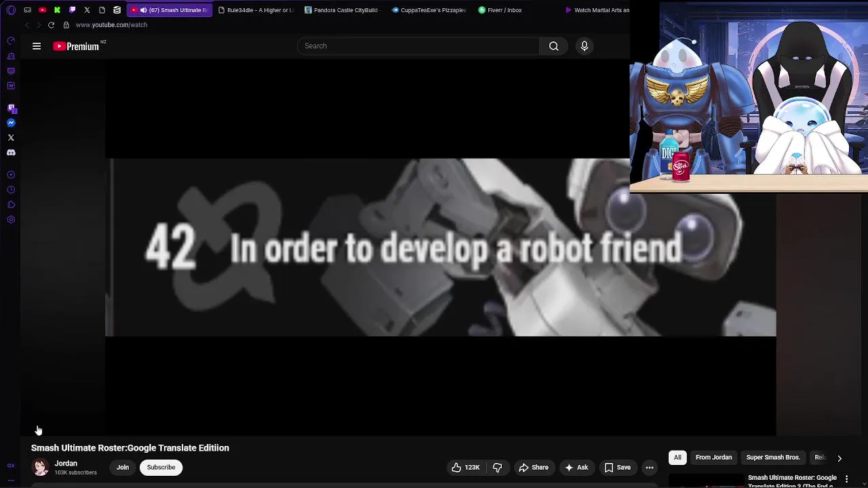Share the Smash Ultimate Roster video
Viewport: 868px width, 488px height.
coord(534,467)
